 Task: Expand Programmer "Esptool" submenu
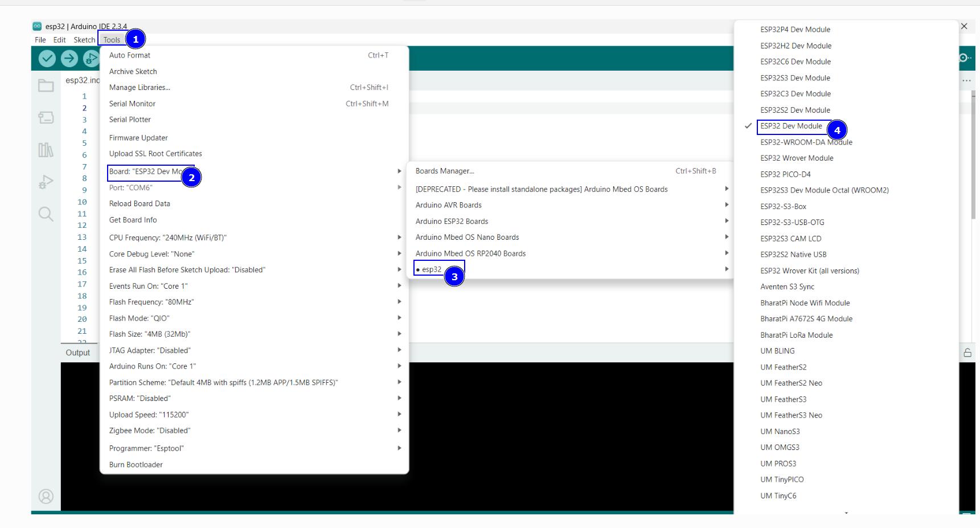coord(254,448)
